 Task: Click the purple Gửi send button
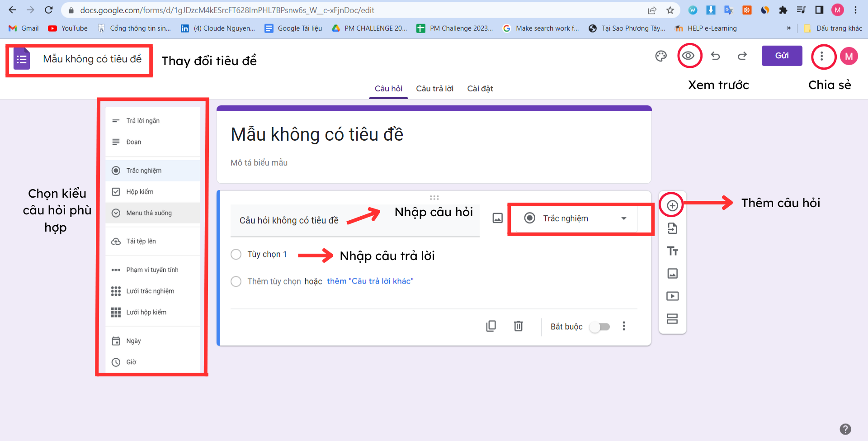782,56
